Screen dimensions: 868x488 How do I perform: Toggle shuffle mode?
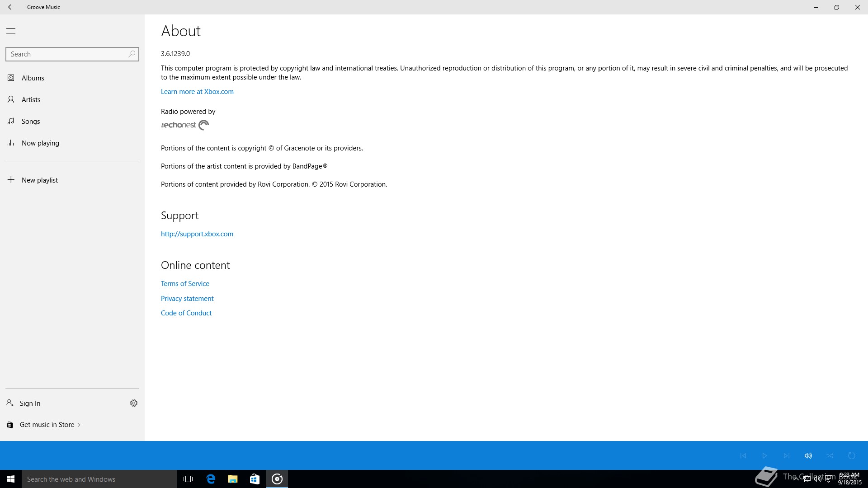coord(830,455)
